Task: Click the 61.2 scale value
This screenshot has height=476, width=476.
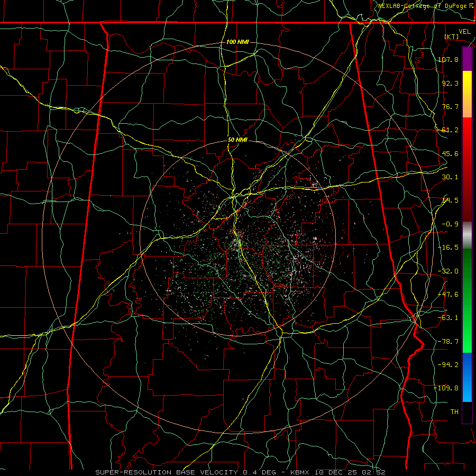Action: 450,130
